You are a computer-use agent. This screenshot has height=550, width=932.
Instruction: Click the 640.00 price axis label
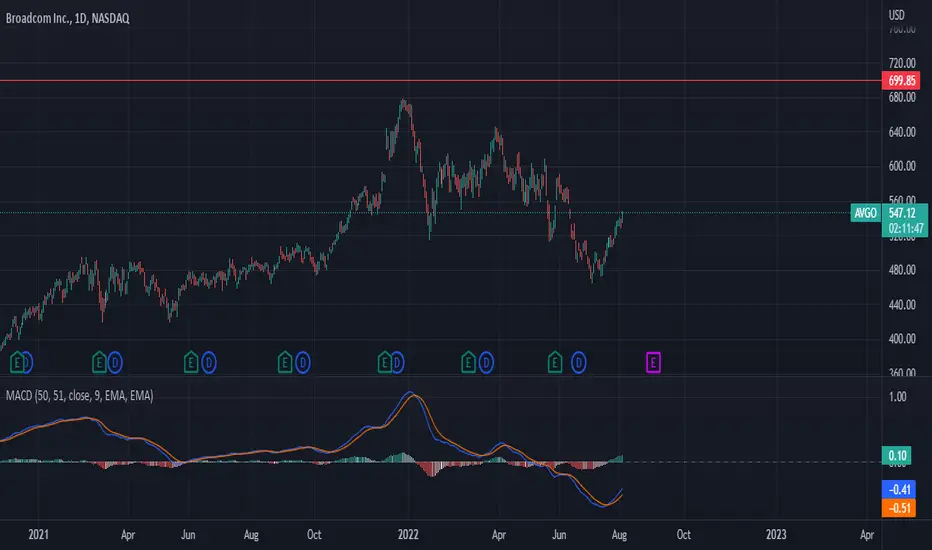[x=902, y=132]
